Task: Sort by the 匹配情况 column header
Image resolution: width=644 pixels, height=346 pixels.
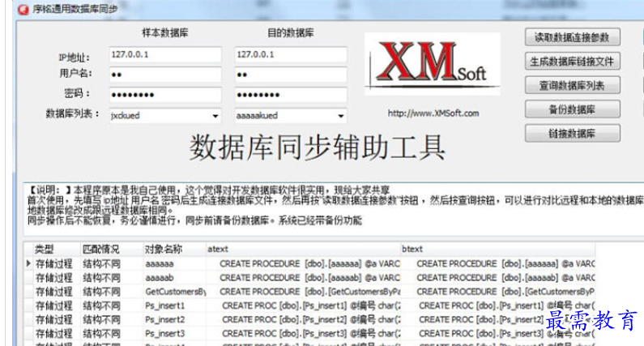Action: [111, 249]
